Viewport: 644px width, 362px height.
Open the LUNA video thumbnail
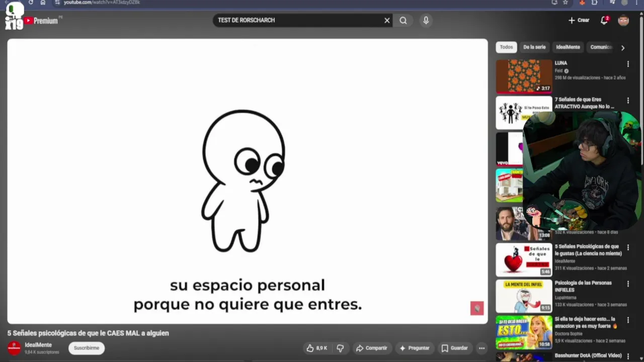[524, 76]
